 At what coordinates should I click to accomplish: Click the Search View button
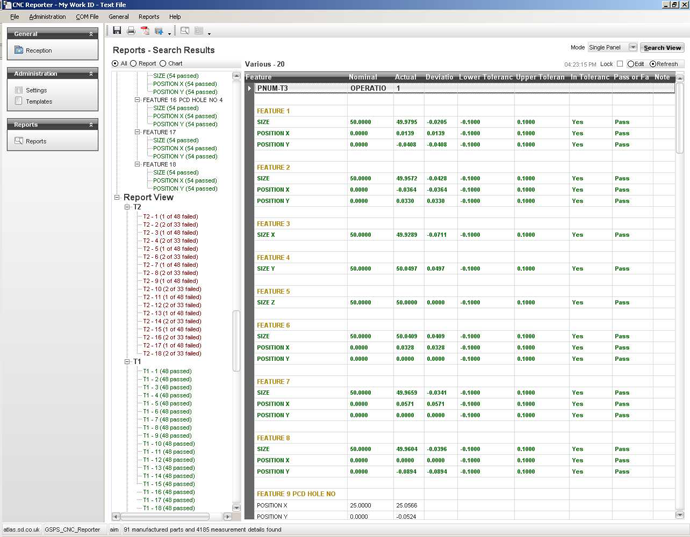point(662,47)
